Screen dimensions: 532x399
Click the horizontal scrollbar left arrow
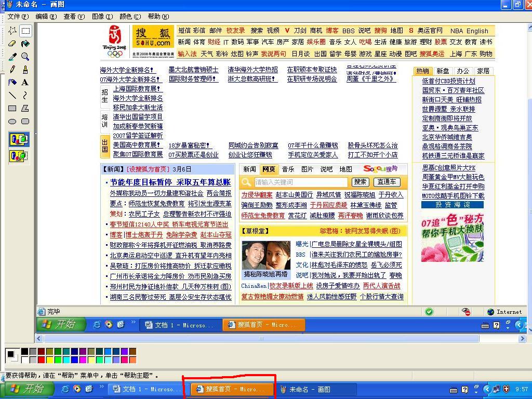39,338
